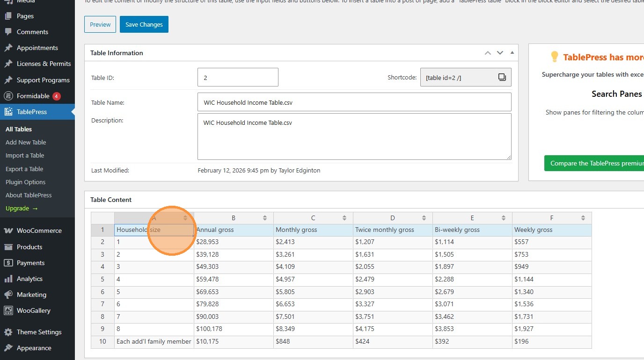
Task: Open Plugin Options in TablePress menu
Action: point(26,182)
